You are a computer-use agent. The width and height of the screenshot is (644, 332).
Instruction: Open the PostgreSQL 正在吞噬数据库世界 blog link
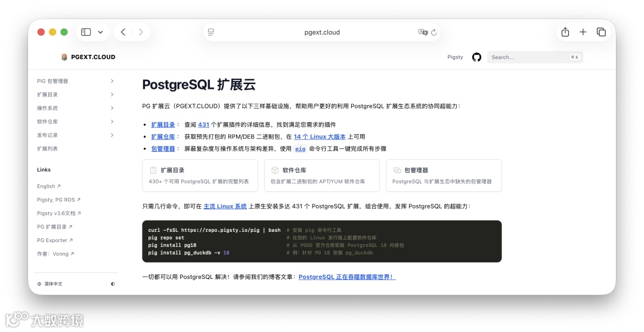coord(347,277)
